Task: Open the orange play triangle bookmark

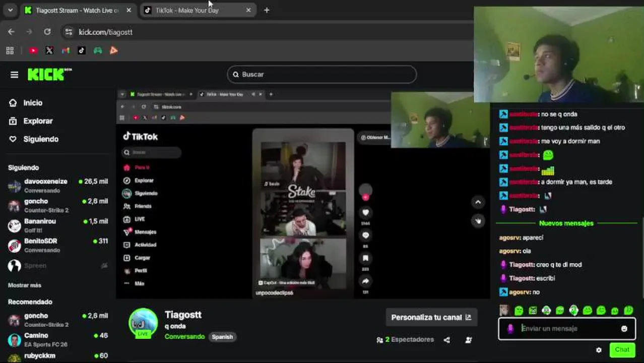Action: (x=114, y=50)
